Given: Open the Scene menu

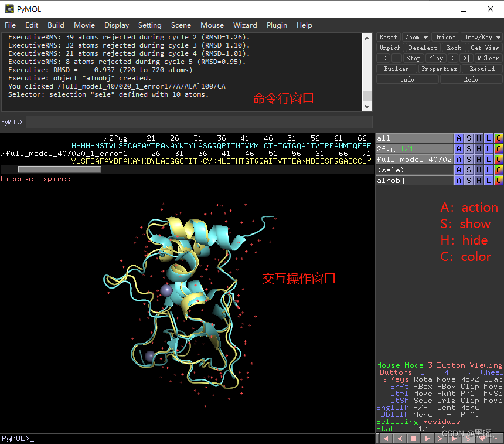Looking at the screenshot, I should [x=181, y=25].
